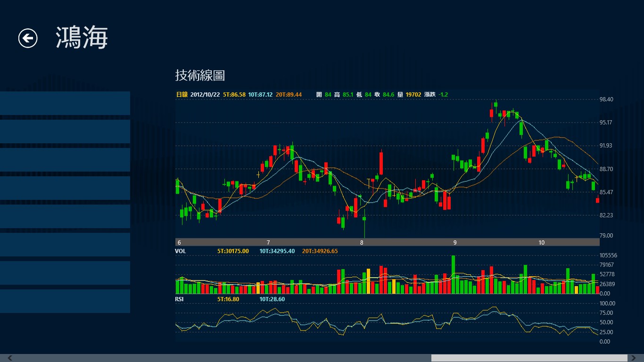
Task: Select month 7 on the timeline axis
Action: click(x=268, y=242)
